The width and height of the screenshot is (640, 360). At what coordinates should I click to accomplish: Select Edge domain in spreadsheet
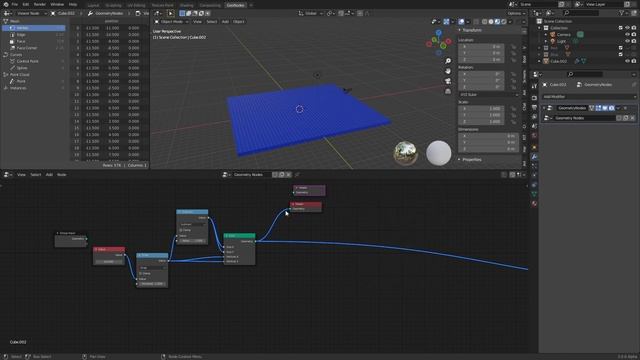pyautogui.click(x=34, y=35)
